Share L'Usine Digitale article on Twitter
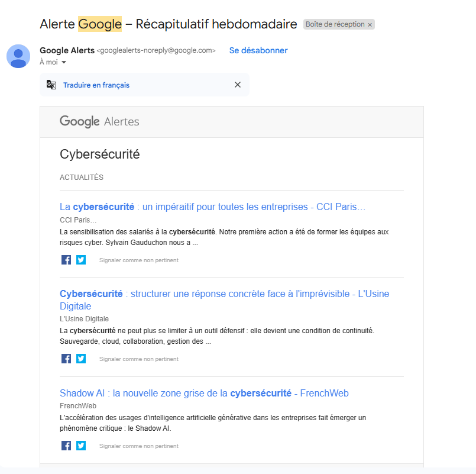 (x=81, y=359)
